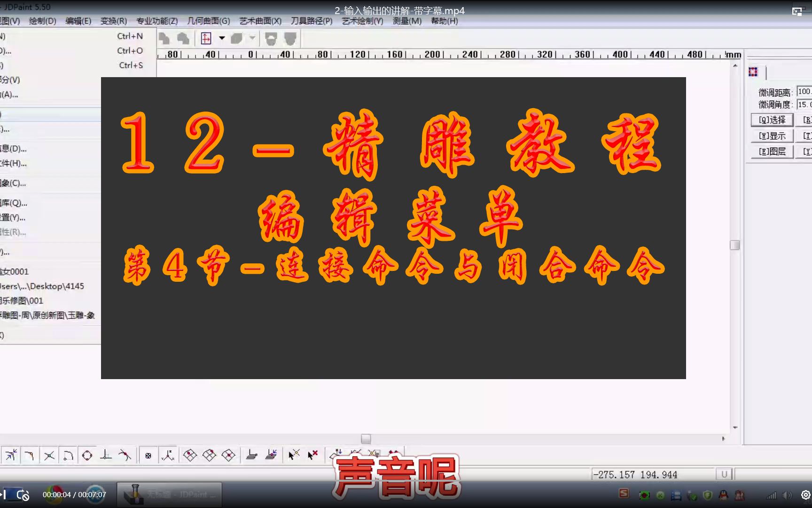Open the fill style dropdown in top toolbar

pos(252,39)
